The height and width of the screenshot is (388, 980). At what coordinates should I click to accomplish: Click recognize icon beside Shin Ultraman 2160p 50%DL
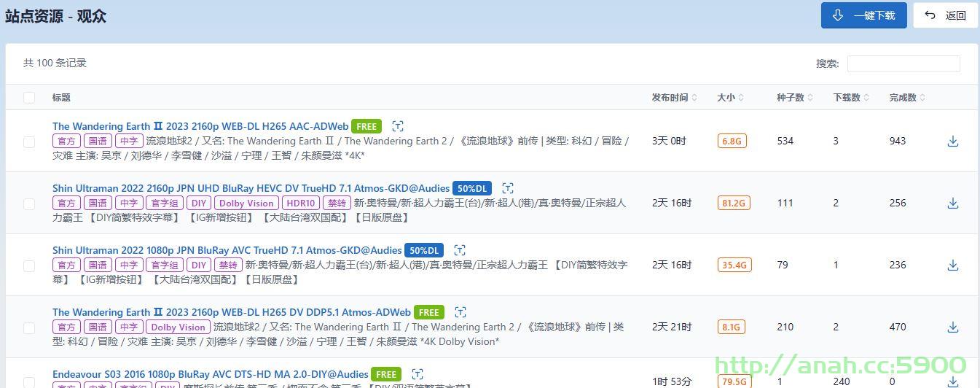pyautogui.click(x=508, y=188)
